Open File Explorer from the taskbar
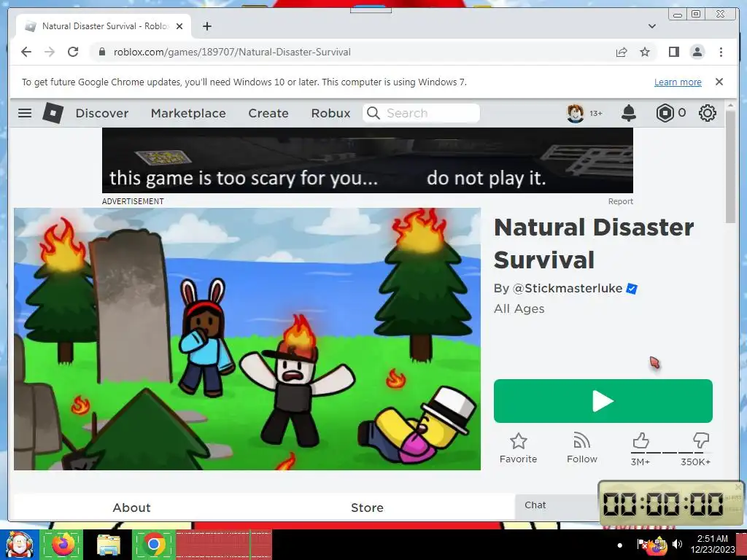Image resolution: width=747 pixels, height=560 pixels. [109, 544]
